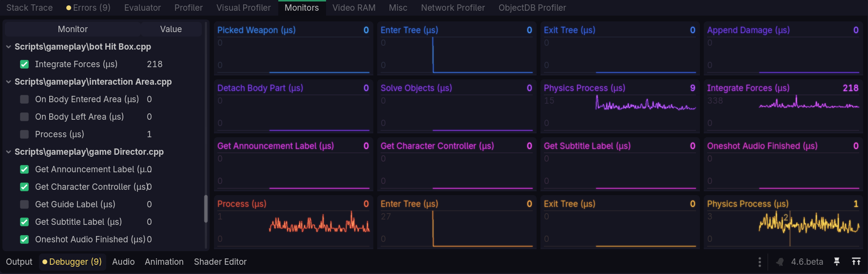This screenshot has width=868, height=274.
Task: Open the ObjectDB Profiler tab
Action: [532, 8]
